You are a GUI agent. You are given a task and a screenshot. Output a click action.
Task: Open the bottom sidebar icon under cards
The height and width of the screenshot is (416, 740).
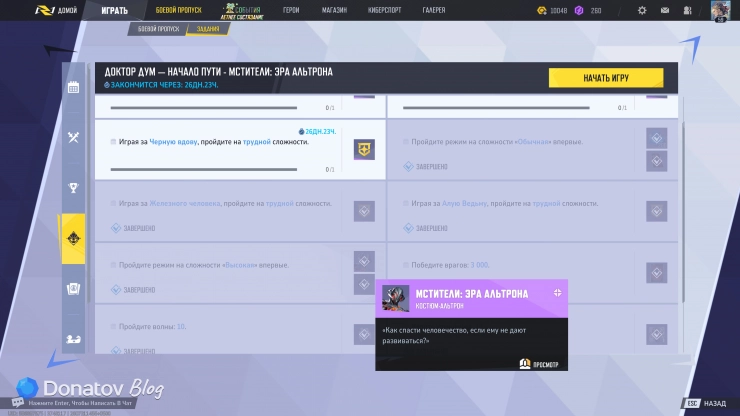(x=73, y=339)
